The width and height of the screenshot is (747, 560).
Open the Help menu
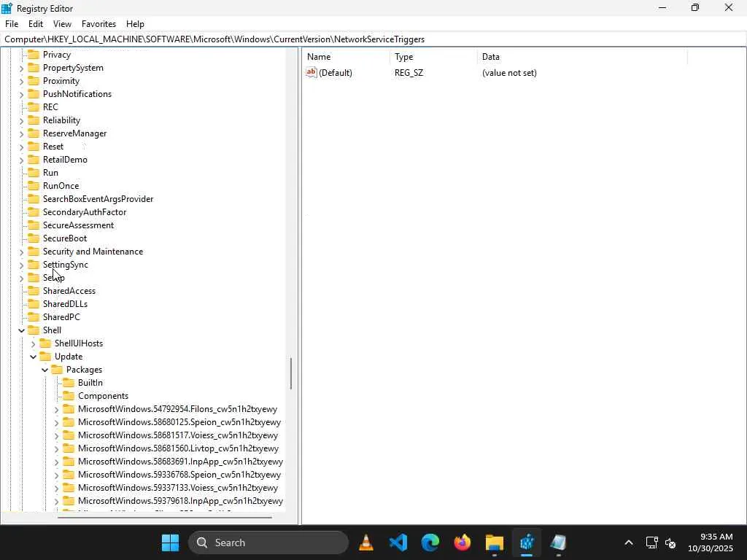click(x=135, y=24)
